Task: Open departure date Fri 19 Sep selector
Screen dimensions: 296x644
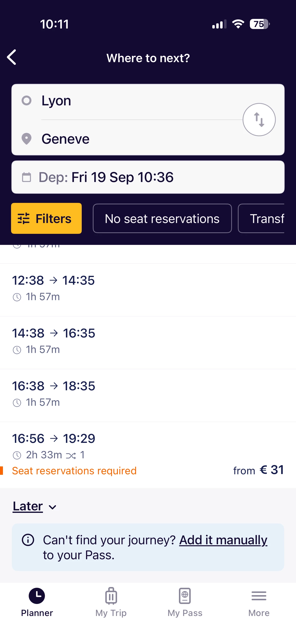Action: [122, 177]
